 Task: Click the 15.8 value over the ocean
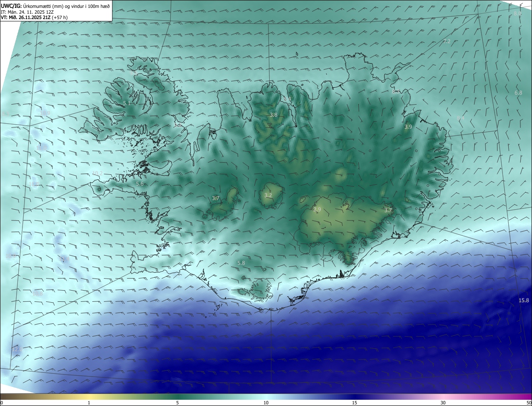click(x=524, y=300)
